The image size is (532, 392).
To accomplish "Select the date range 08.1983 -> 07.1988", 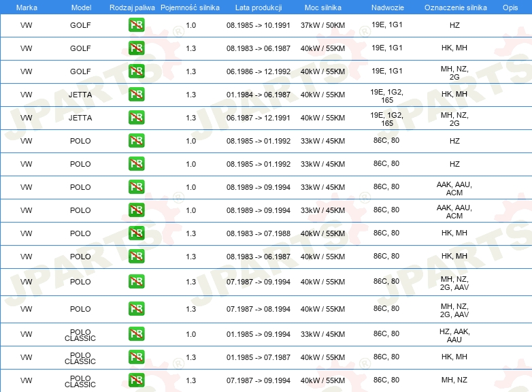I will [x=259, y=233].
